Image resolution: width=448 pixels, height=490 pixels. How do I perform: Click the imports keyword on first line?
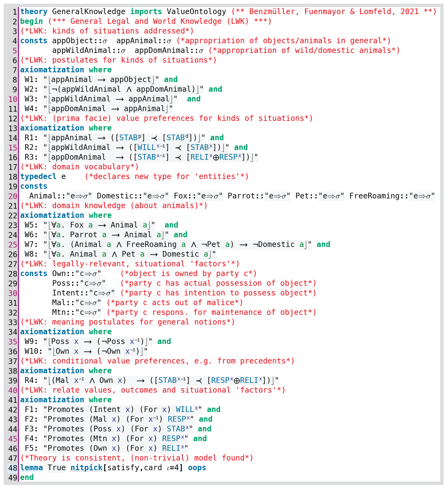tap(146, 11)
